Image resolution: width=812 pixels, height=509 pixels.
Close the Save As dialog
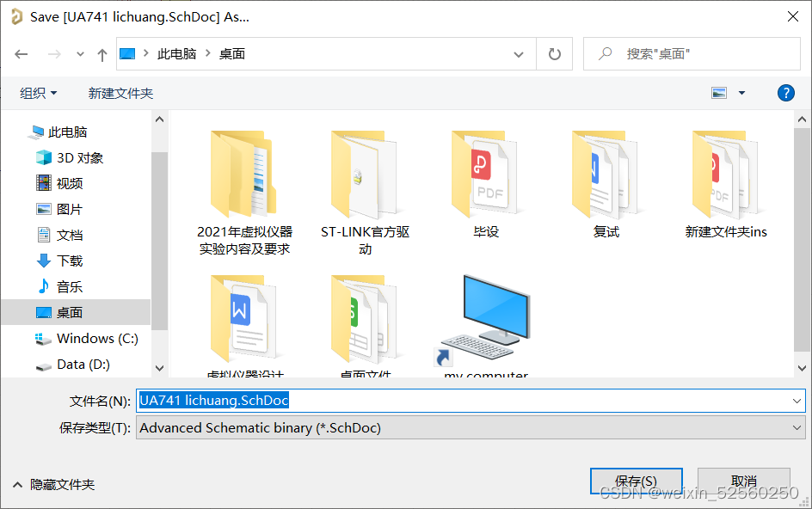click(x=792, y=16)
